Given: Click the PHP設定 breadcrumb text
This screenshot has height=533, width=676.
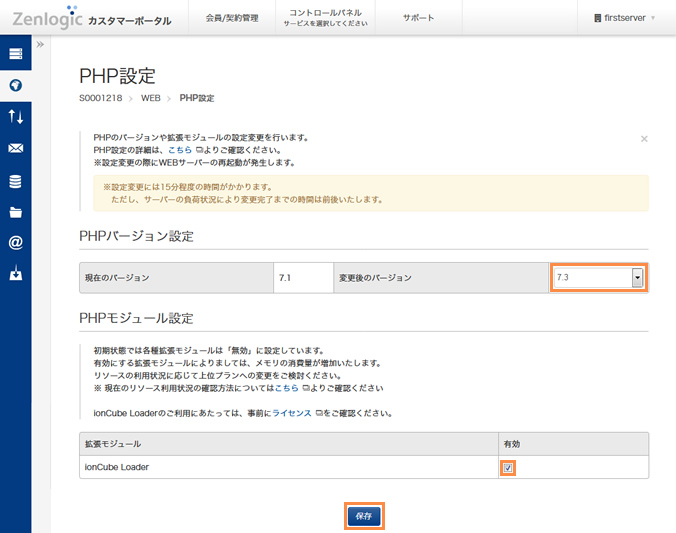Looking at the screenshot, I should [197, 98].
